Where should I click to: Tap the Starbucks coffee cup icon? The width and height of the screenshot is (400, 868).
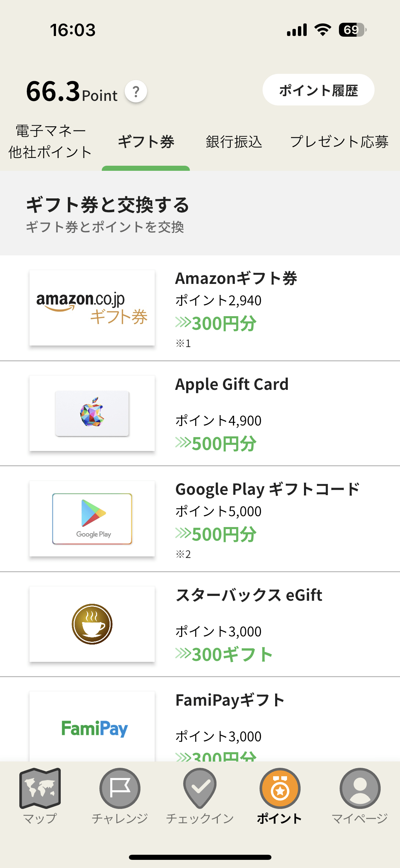coord(92,624)
